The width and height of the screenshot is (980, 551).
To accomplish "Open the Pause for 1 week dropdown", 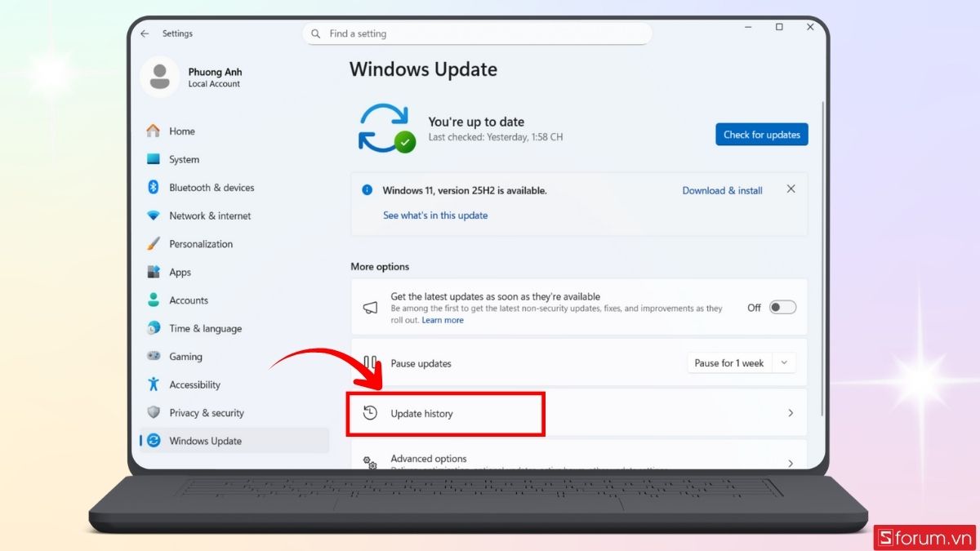I will point(741,362).
